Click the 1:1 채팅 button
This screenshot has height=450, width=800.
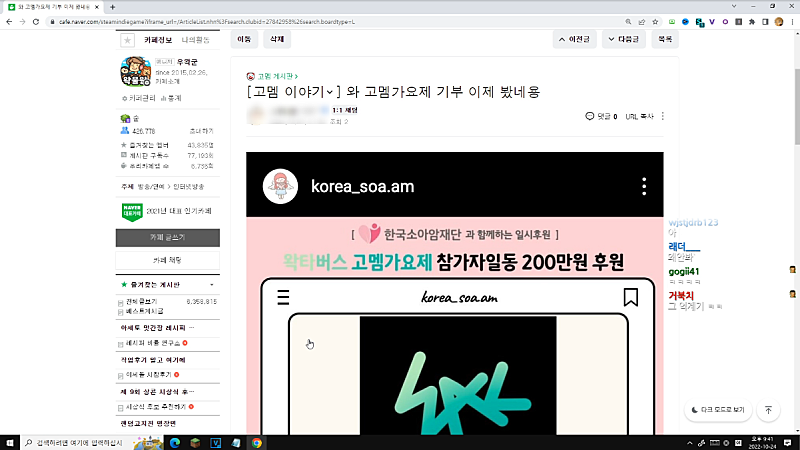click(x=345, y=110)
